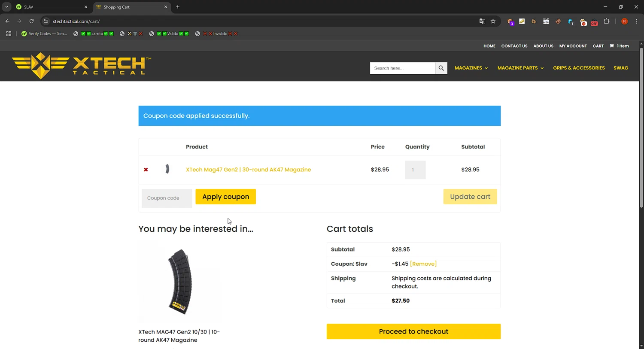Click the translate page icon
Viewport: 644px width, 349px height.
coord(482,21)
